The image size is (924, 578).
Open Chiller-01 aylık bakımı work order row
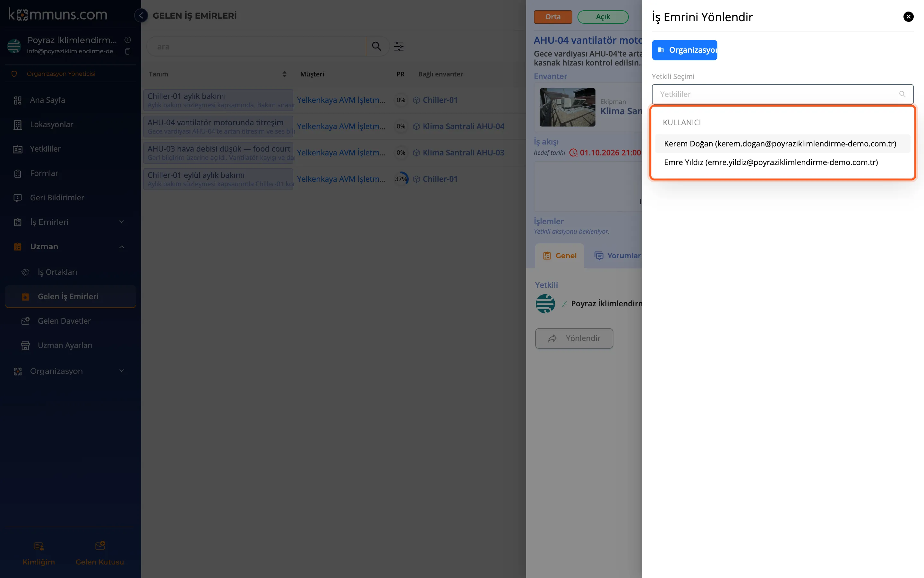click(218, 100)
